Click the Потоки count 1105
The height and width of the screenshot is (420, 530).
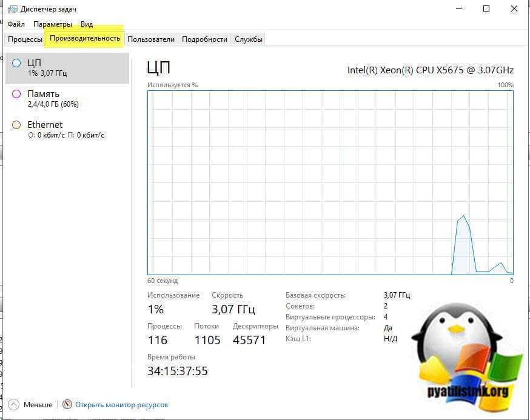click(x=207, y=340)
